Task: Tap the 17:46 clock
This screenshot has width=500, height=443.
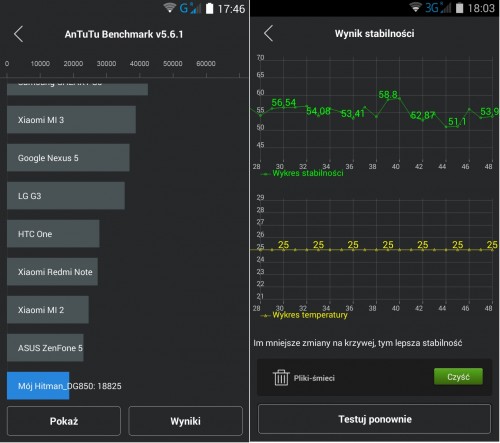Action: [231, 9]
